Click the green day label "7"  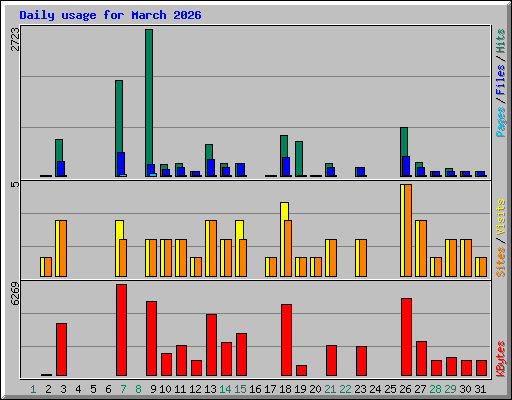coord(123,389)
